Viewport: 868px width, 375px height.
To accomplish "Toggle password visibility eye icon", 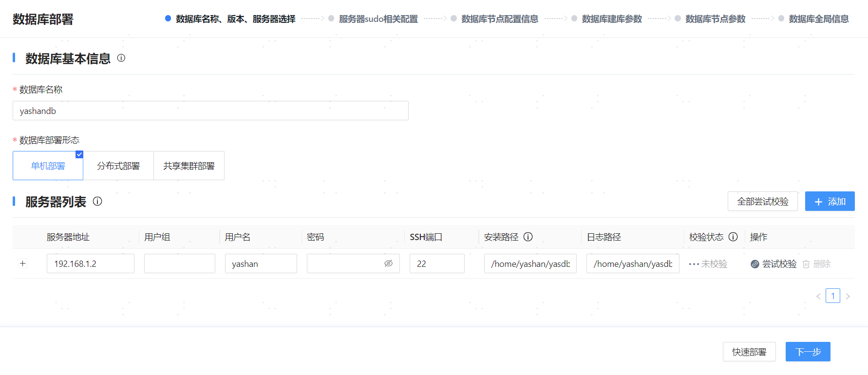I will pos(388,263).
